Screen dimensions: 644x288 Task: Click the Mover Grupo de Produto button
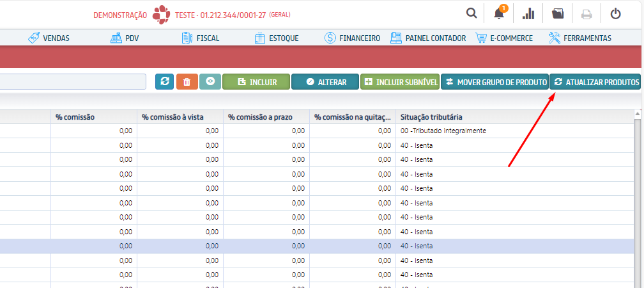(494, 82)
